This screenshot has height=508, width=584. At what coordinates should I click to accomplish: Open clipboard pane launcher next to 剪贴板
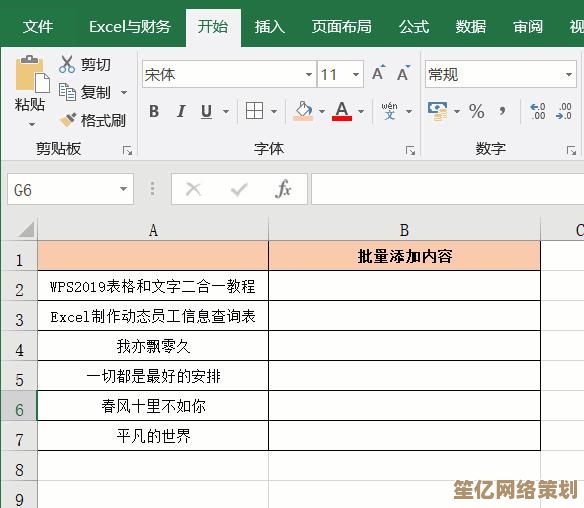(127, 151)
